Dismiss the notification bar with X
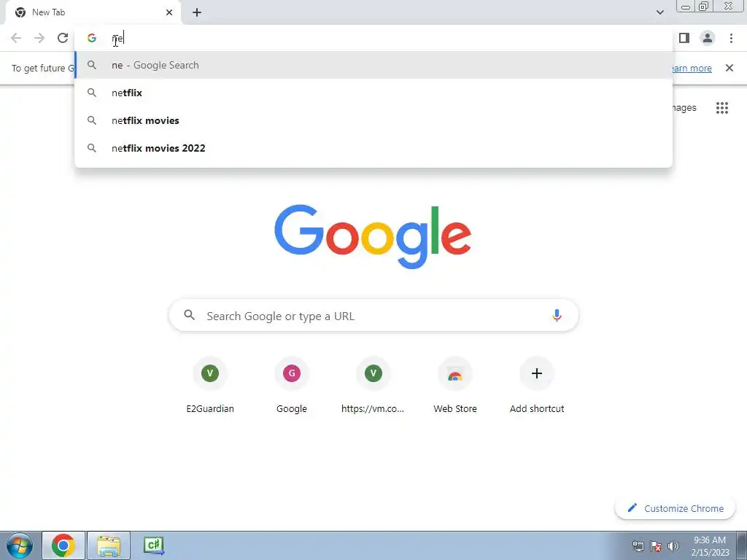Image resolution: width=747 pixels, height=560 pixels. click(729, 68)
